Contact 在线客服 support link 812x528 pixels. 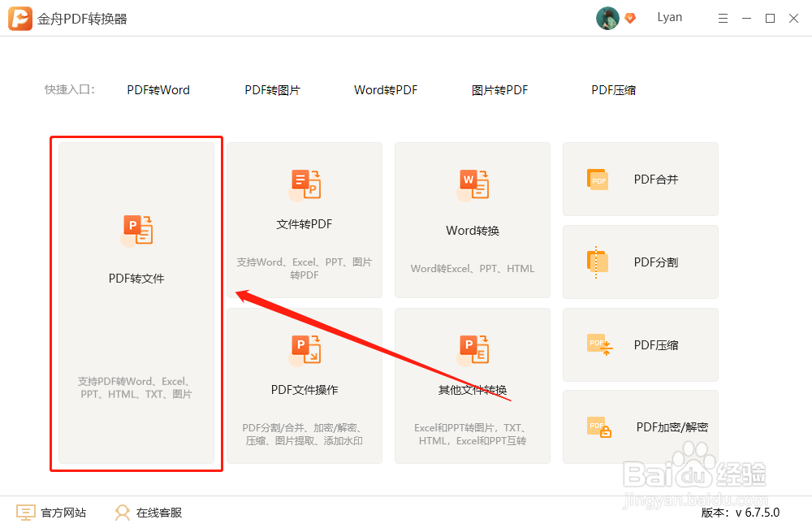[x=159, y=513]
